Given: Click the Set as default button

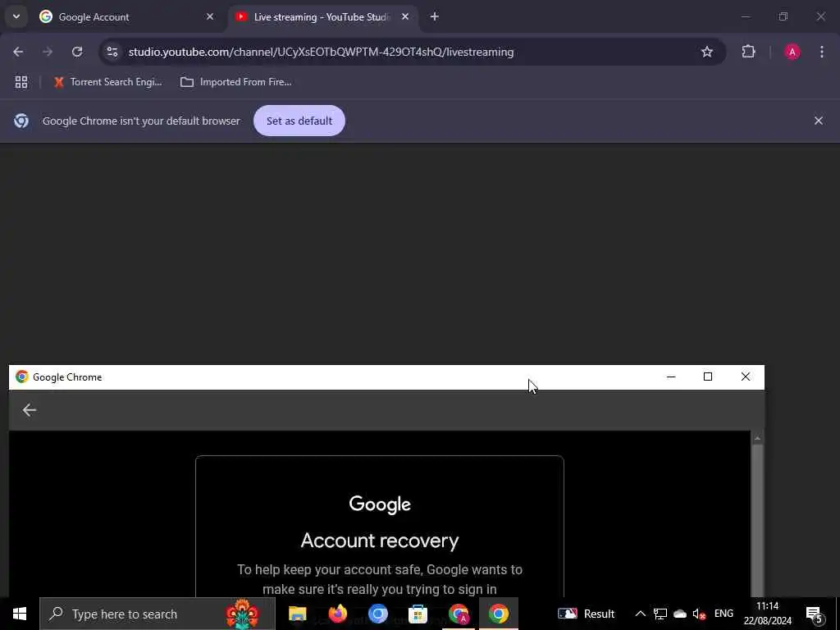Looking at the screenshot, I should [299, 121].
